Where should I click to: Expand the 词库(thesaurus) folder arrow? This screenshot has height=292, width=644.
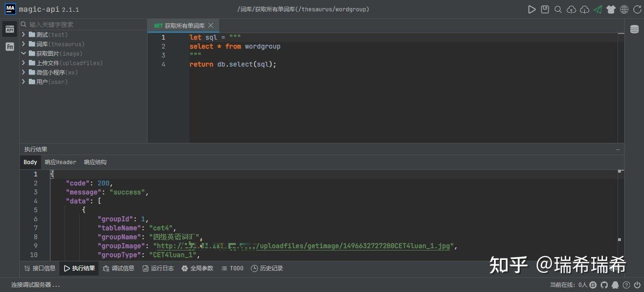pyautogui.click(x=24, y=44)
